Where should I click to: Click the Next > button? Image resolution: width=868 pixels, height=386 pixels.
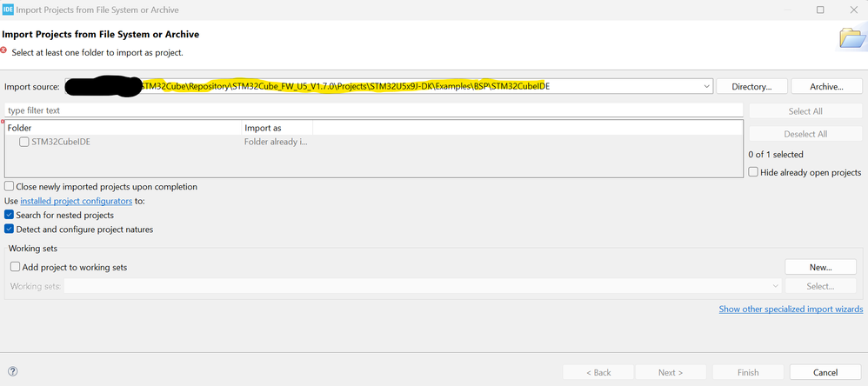pyautogui.click(x=671, y=372)
